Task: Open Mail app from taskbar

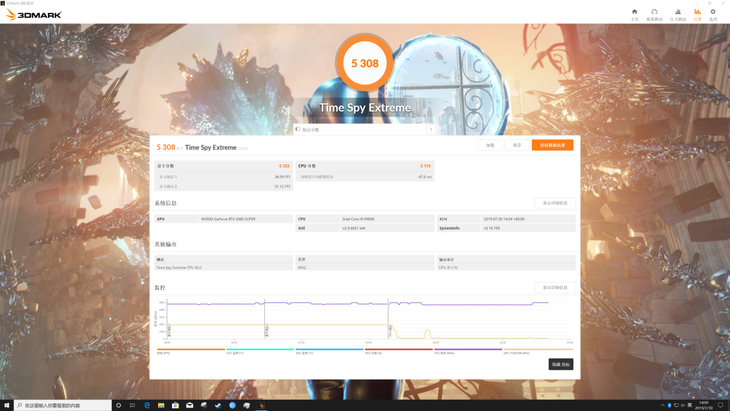Action: coord(189,405)
